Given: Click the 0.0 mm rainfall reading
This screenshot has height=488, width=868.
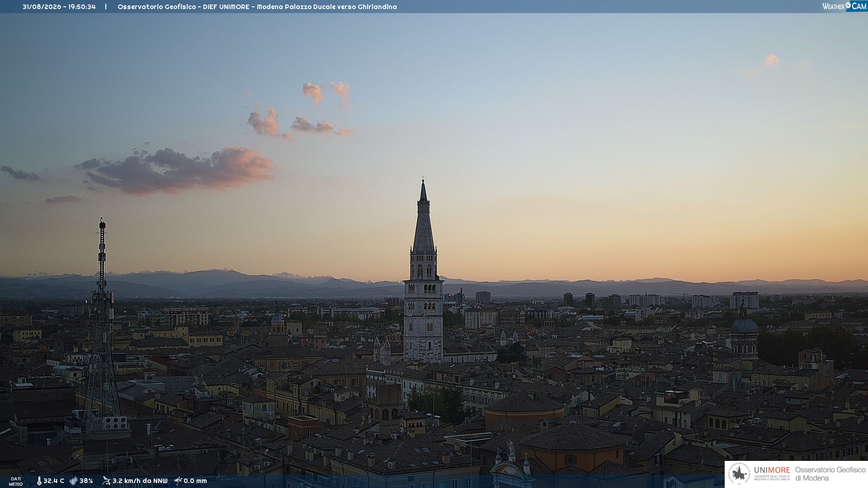Looking at the screenshot, I should tap(195, 481).
